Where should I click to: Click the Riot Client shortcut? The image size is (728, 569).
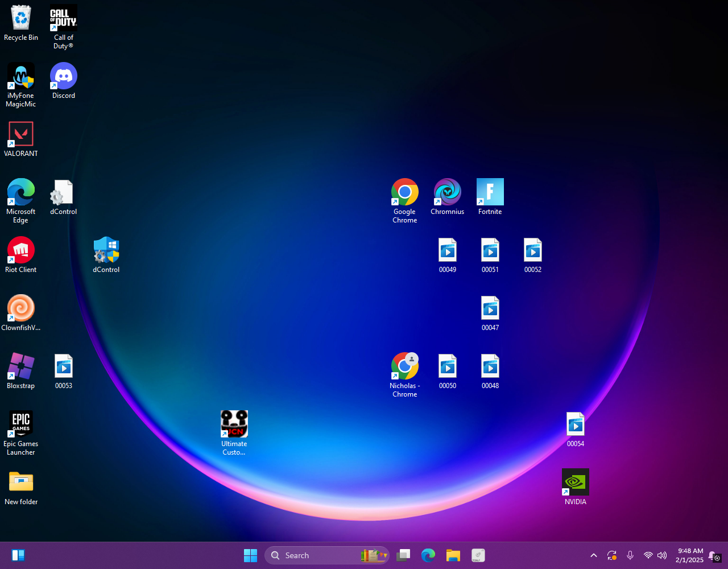[x=21, y=255]
